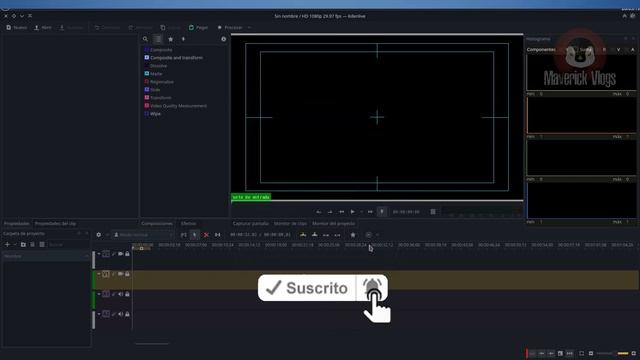Image resolution: width=640 pixels, height=360 pixels.
Task: Click the search magnifier in the compositions panel
Action: (145, 39)
